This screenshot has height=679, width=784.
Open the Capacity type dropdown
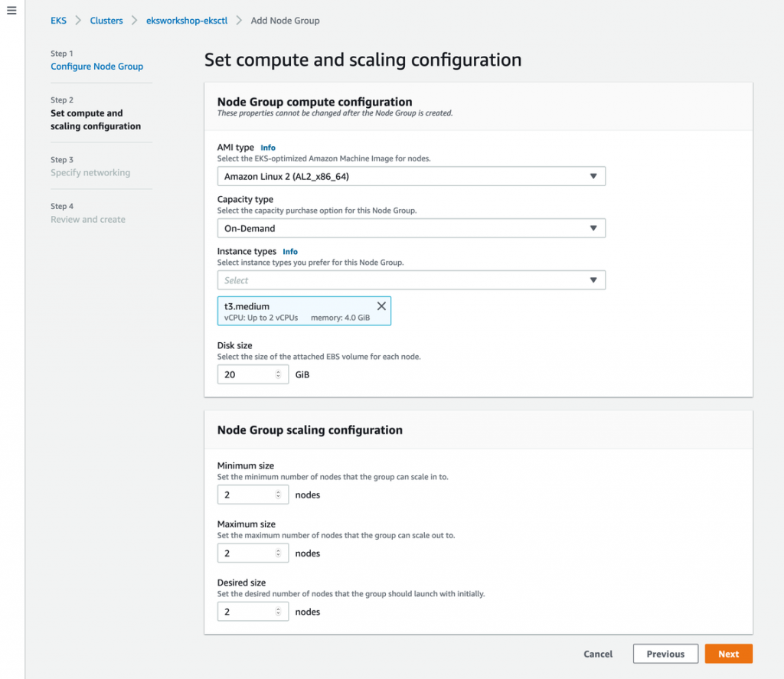click(411, 228)
